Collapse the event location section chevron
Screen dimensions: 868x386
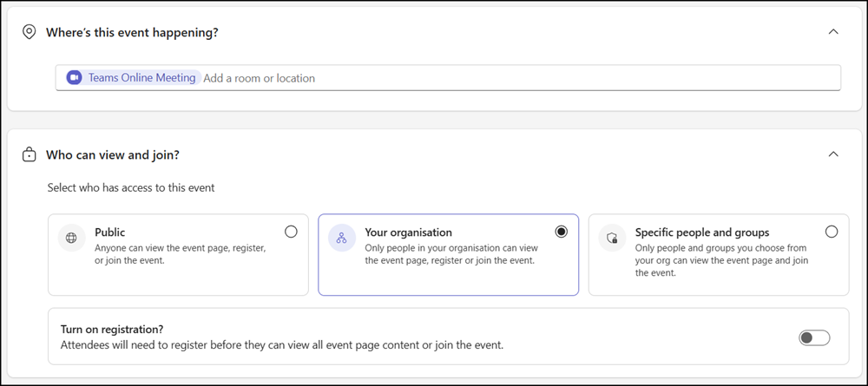point(833,32)
